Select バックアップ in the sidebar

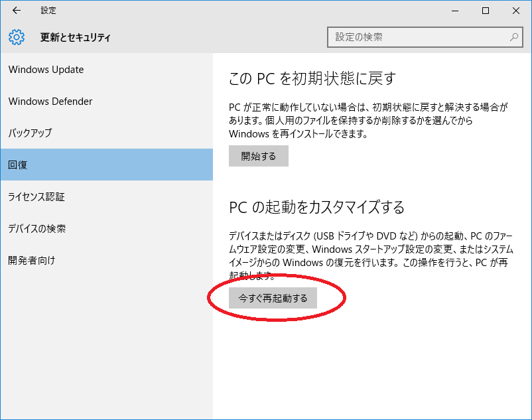coord(107,133)
